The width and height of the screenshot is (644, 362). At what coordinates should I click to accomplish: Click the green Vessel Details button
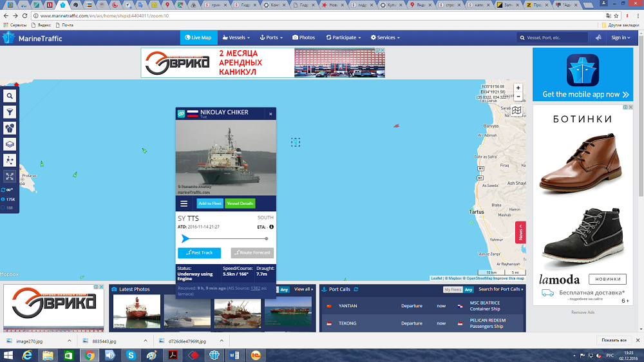tap(240, 204)
